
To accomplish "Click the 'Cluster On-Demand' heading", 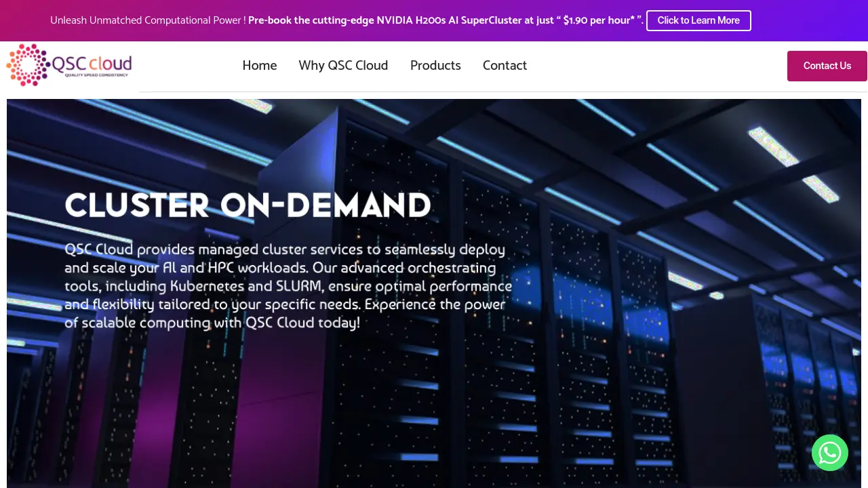I will [x=248, y=205].
